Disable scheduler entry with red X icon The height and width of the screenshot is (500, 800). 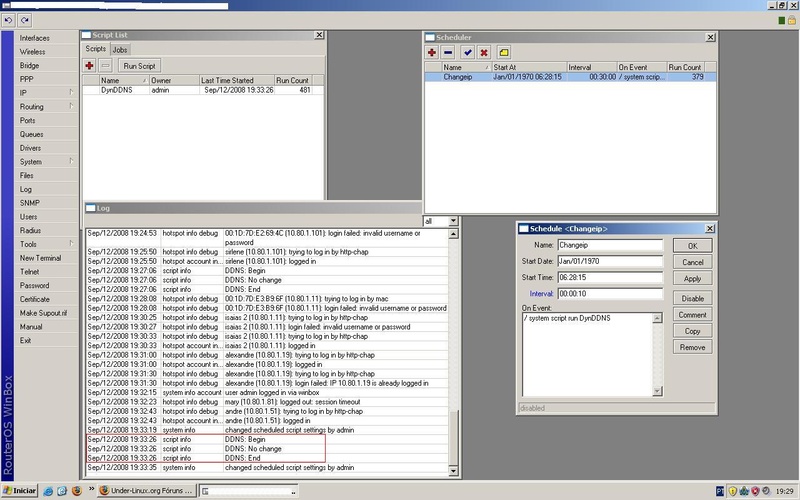coord(484,53)
